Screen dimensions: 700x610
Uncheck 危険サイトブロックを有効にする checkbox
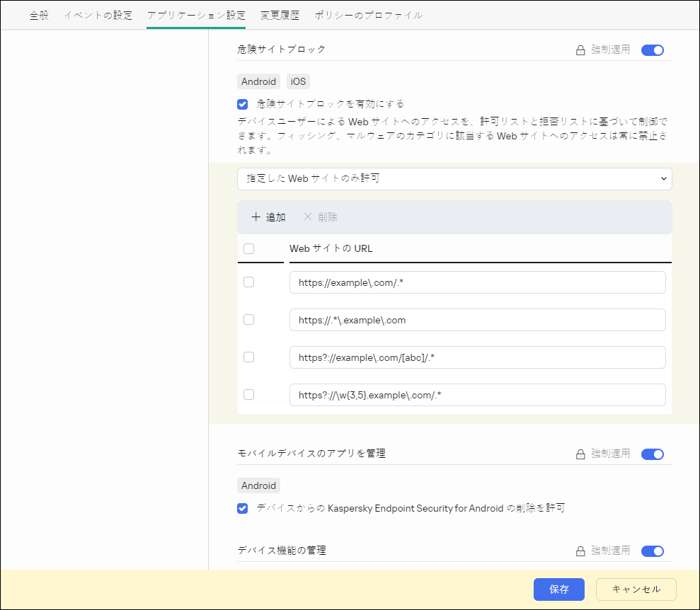pos(243,104)
